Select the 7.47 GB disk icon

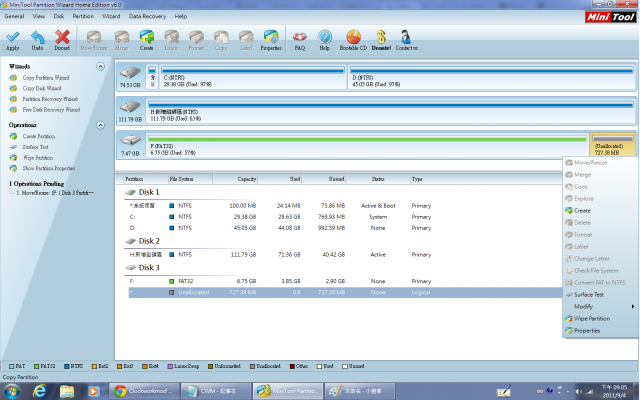(x=131, y=141)
